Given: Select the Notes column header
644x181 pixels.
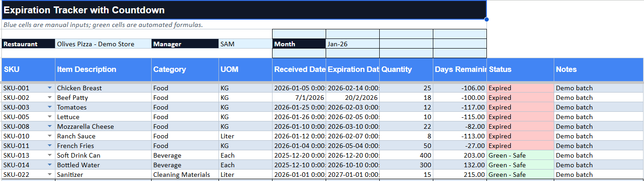Looking at the screenshot, I should click(x=599, y=70).
